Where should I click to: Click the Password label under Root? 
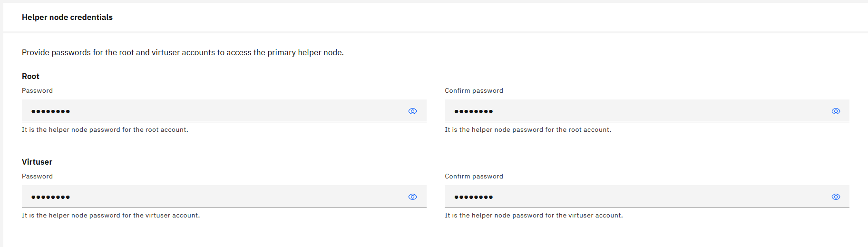point(37,90)
